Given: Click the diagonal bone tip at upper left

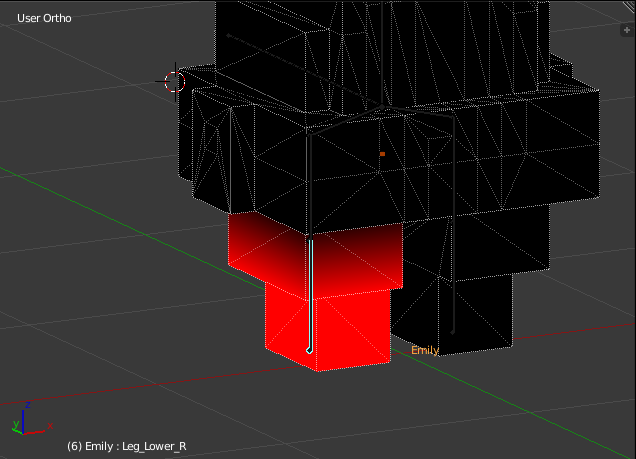Looking at the screenshot, I should tap(229, 36).
